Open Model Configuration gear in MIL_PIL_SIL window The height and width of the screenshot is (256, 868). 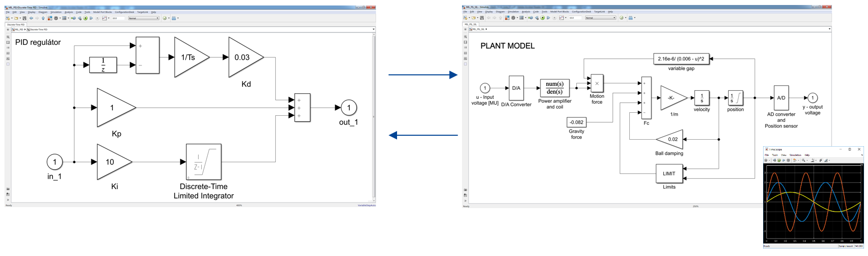(513, 18)
